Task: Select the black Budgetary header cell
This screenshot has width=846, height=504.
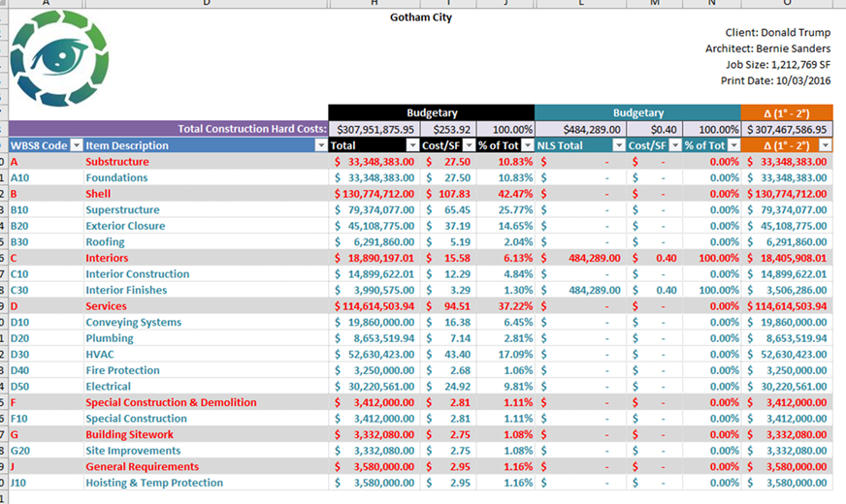Action: point(432,112)
